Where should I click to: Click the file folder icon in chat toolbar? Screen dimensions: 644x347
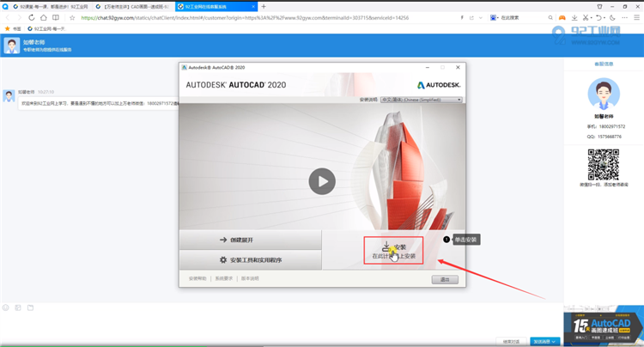point(30,307)
